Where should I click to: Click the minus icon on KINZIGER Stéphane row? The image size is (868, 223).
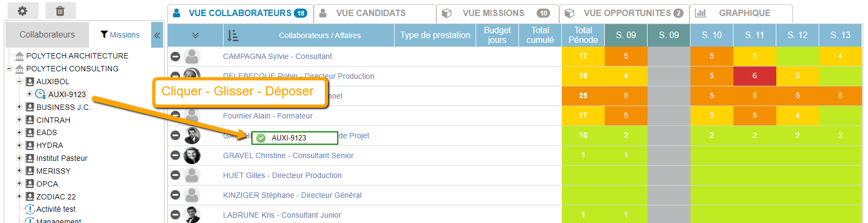(x=175, y=195)
